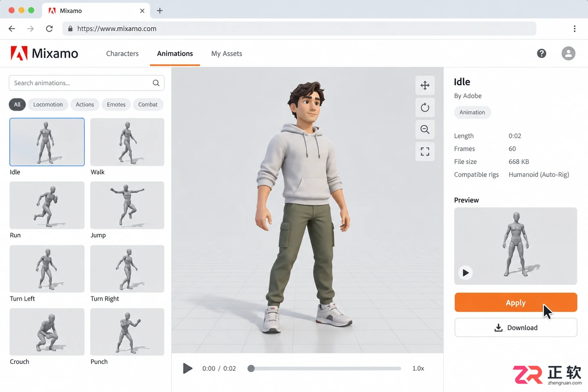Filter animations by Actions
The width and height of the screenshot is (588, 392).
pyautogui.click(x=85, y=105)
